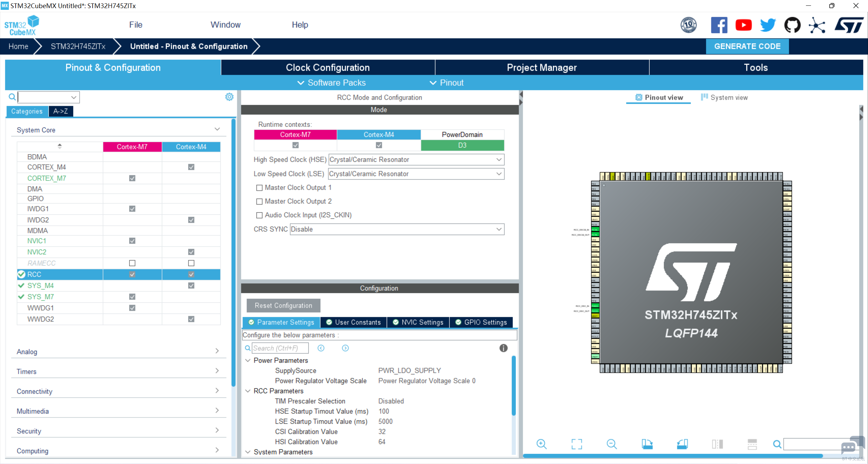Go to next parameter search result
The width and height of the screenshot is (868, 464).
coord(345,348)
